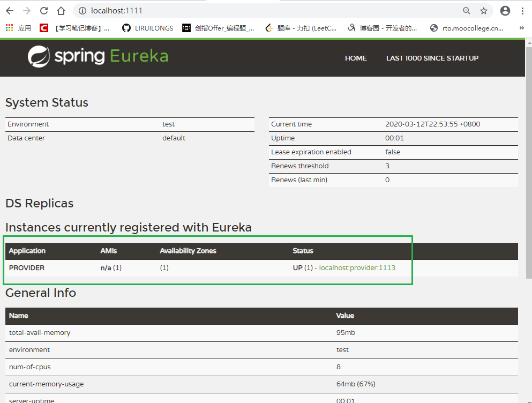Open the LeetCode 题库 bookmark
The image size is (532, 403).
click(x=301, y=28)
